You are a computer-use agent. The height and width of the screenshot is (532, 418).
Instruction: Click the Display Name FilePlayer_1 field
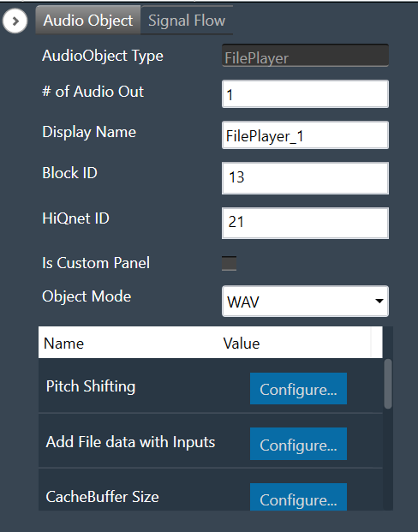click(305, 135)
